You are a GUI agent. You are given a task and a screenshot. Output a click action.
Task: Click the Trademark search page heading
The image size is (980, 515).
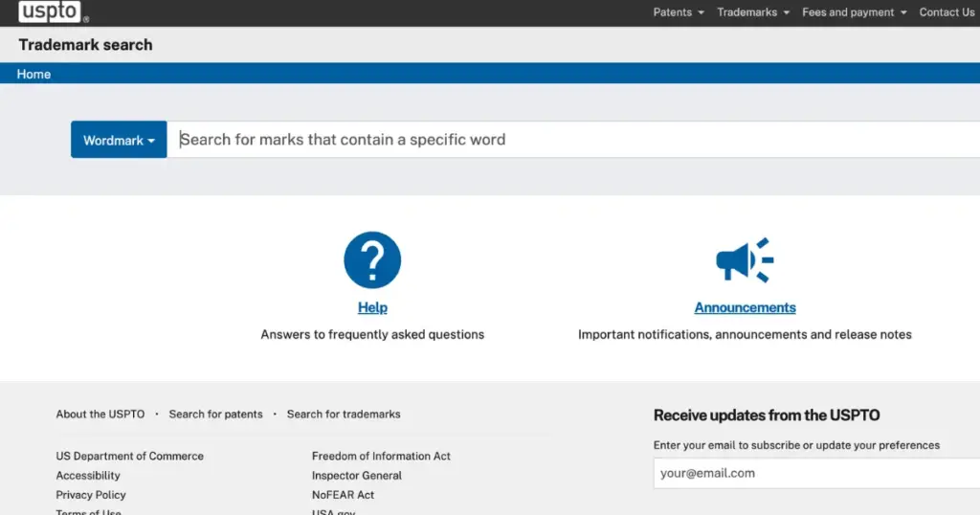(85, 45)
